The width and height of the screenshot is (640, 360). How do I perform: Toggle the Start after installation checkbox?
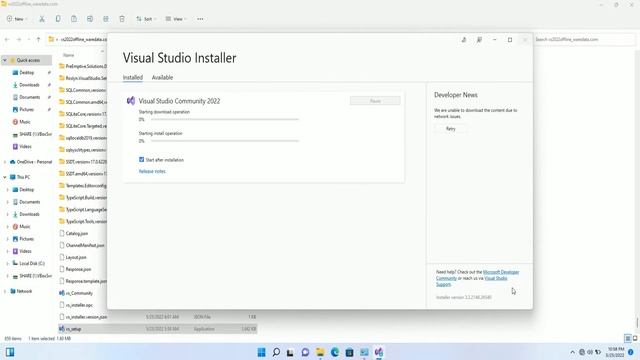tap(142, 160)
